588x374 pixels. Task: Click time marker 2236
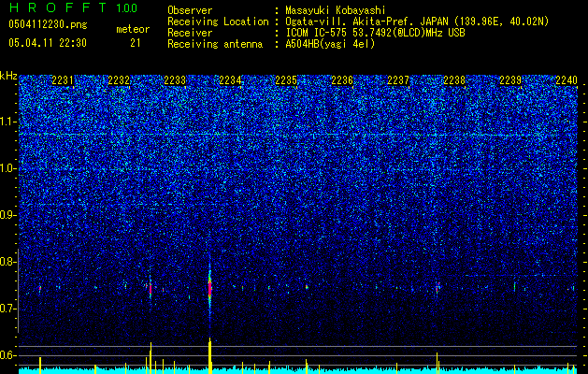coord(342,80)
